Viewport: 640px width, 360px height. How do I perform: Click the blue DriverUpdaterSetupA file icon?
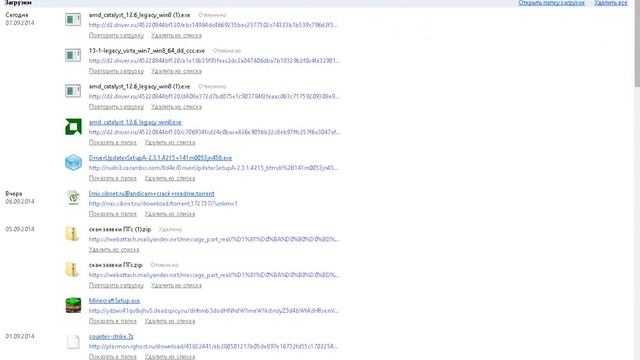(73, 162)
